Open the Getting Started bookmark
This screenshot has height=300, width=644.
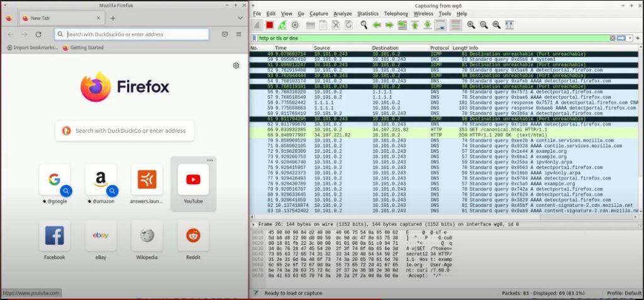click(x=83, y=48)
